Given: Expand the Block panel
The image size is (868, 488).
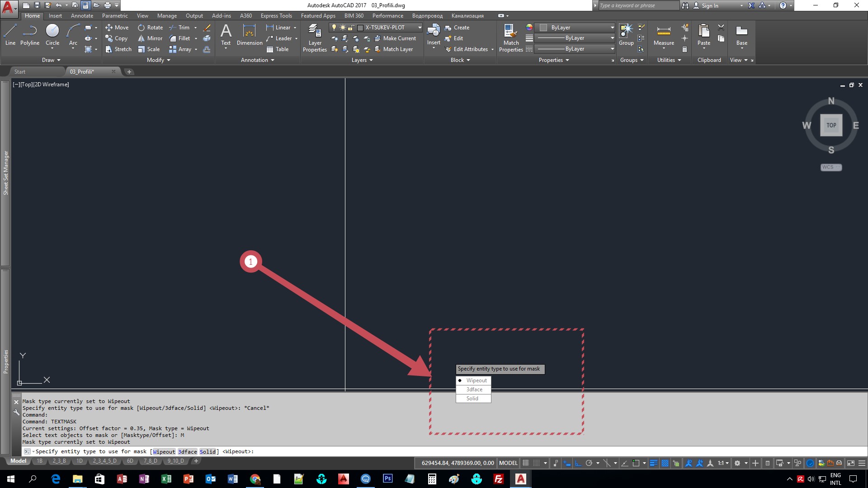Looking at the screenshot, I should [x=460, y=60].
